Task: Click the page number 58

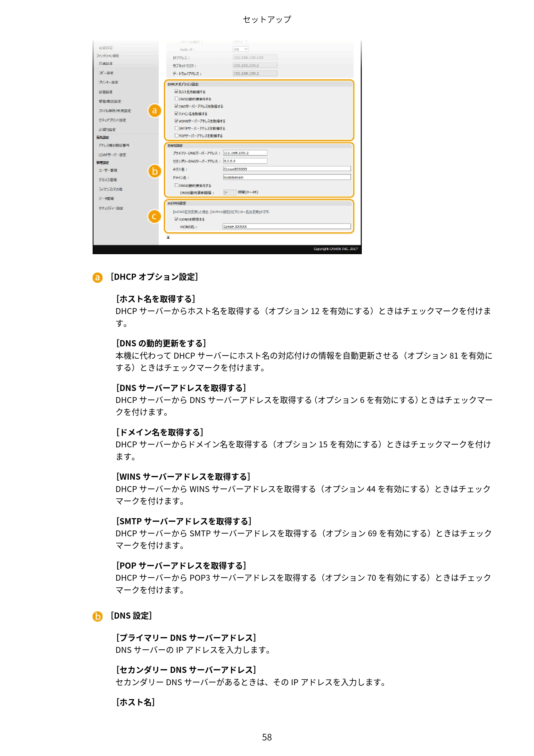Action: pyautogui.click(x=267, y=737)
